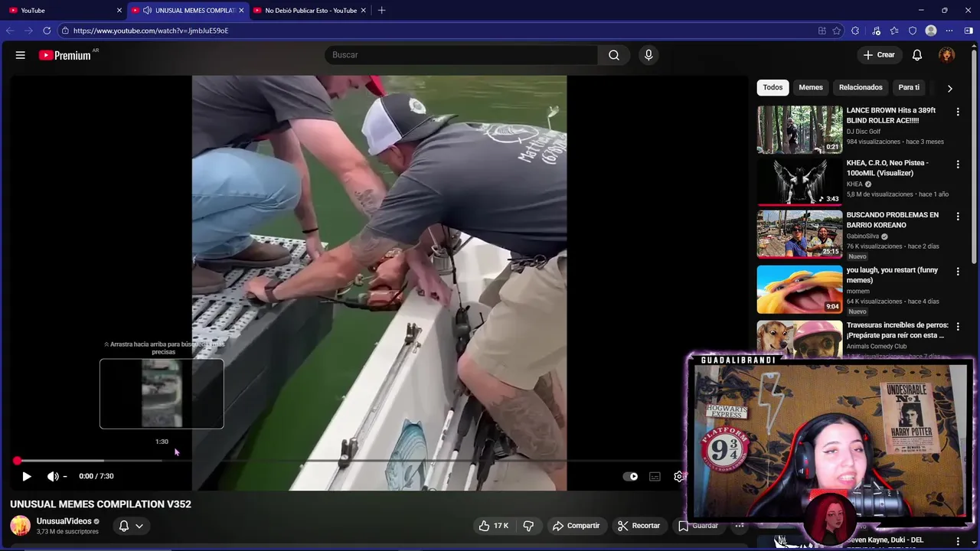The image size is (980, 551).
Task: Open options for KHEA 100oMIL video
Action: [x=957, y=165]
